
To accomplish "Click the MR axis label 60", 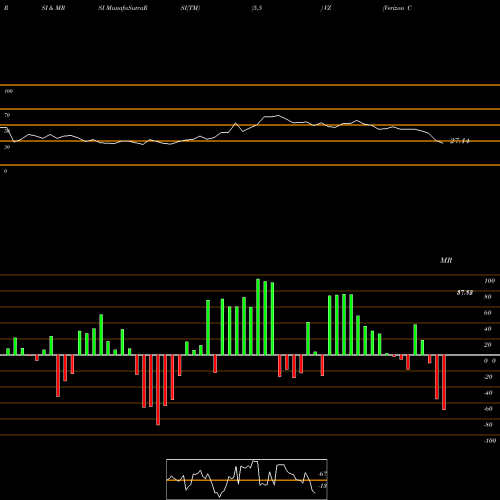I will click(x=487, y=313).
